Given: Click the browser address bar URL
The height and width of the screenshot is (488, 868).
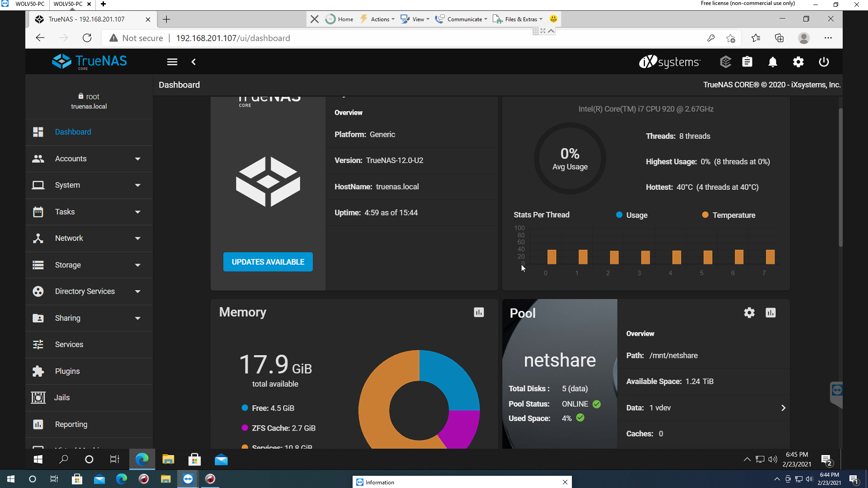Looking at the screenshot, I should 233,38.
